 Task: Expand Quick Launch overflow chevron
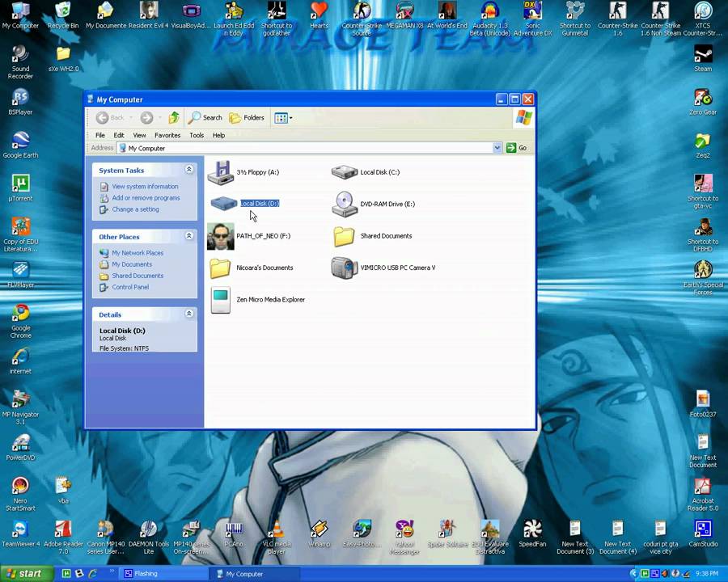point(112,571)
